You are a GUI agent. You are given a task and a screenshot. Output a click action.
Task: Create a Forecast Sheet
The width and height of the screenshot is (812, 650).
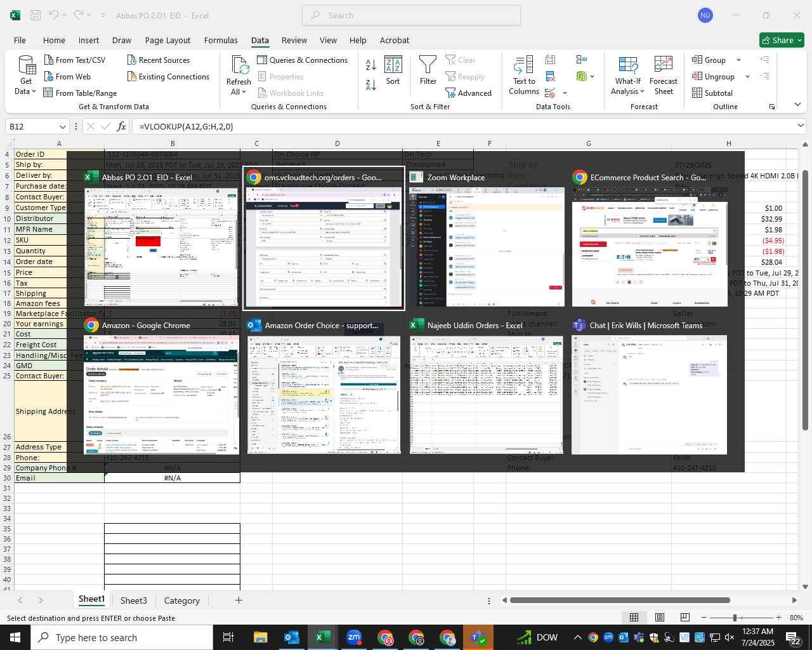pos(664,76)
